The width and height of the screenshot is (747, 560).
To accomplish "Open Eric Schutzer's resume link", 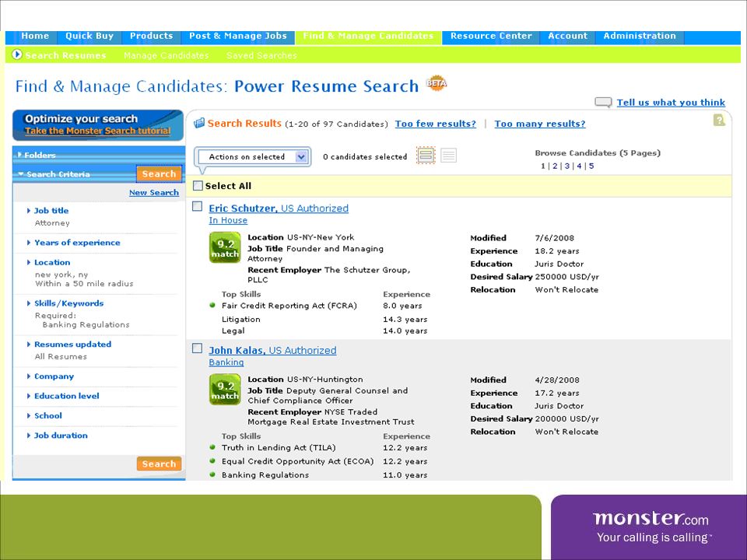I will click(279, 208).
